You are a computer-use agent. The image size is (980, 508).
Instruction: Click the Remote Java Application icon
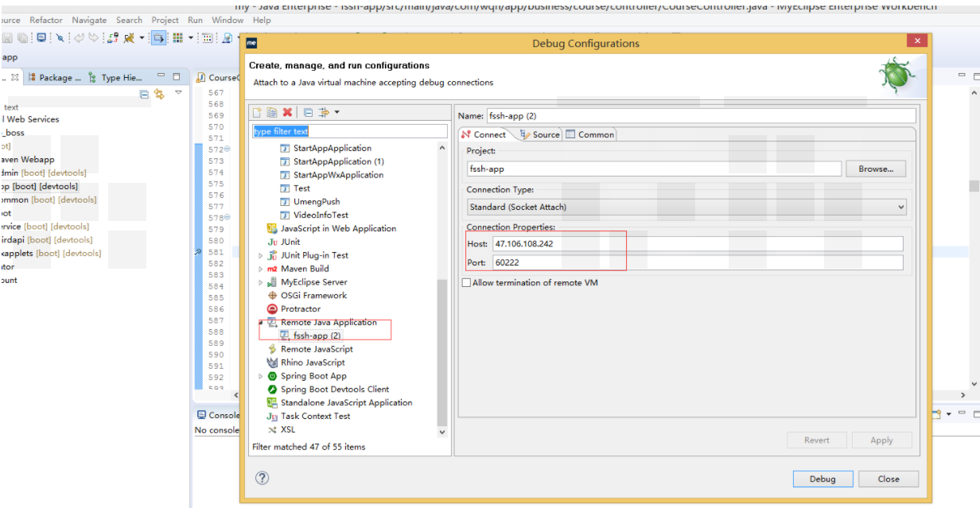272,322
